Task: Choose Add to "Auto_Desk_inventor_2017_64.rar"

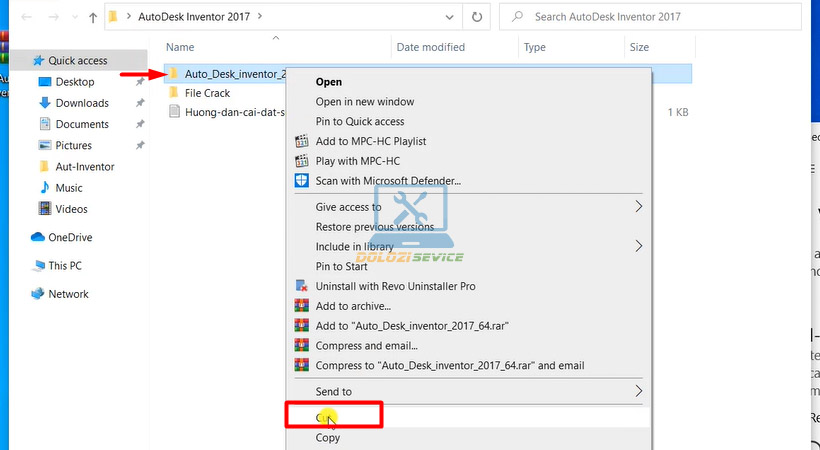Action: tap(412, 325)
